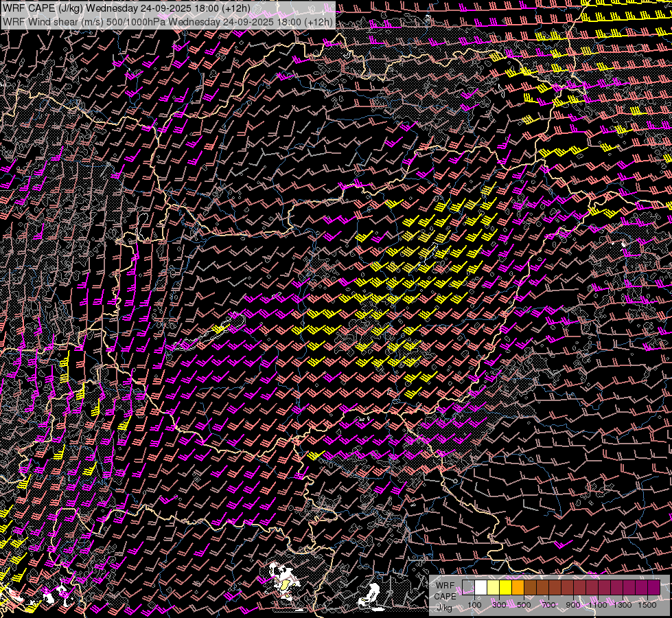Viewport: 672px width, 618px height.
Task: Pick the orange swatch in the legend
Action: pyautogui.click(x=518, y=587)
